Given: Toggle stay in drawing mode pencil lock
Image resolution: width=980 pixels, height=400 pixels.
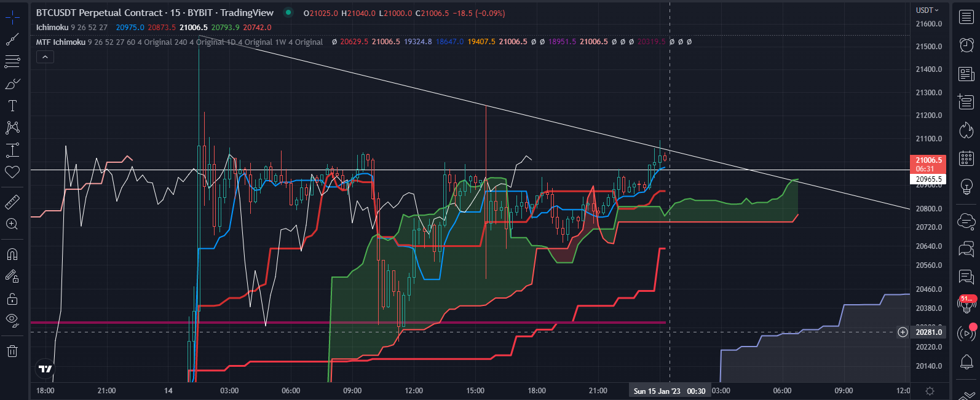Looking at the screenshot, I should tap(12, 276).
